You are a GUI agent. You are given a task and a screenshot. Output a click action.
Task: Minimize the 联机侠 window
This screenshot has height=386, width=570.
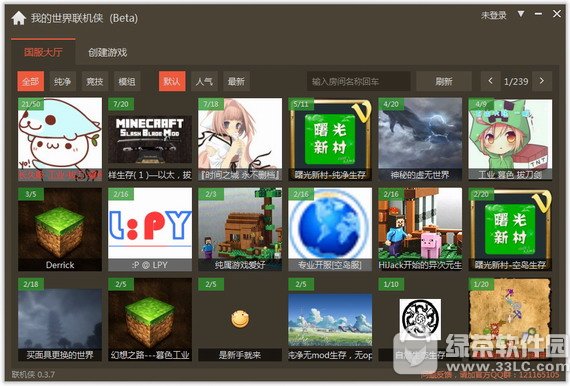tap(538, 14)
